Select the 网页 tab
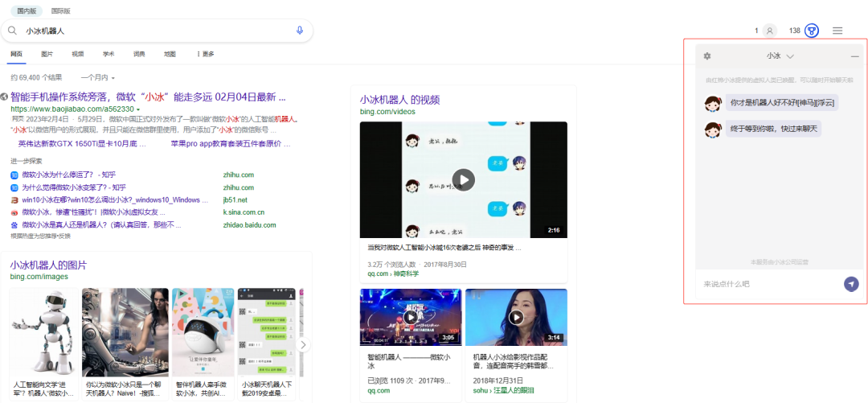This screenshot has width=868, height=403. [x=17, y=55]
